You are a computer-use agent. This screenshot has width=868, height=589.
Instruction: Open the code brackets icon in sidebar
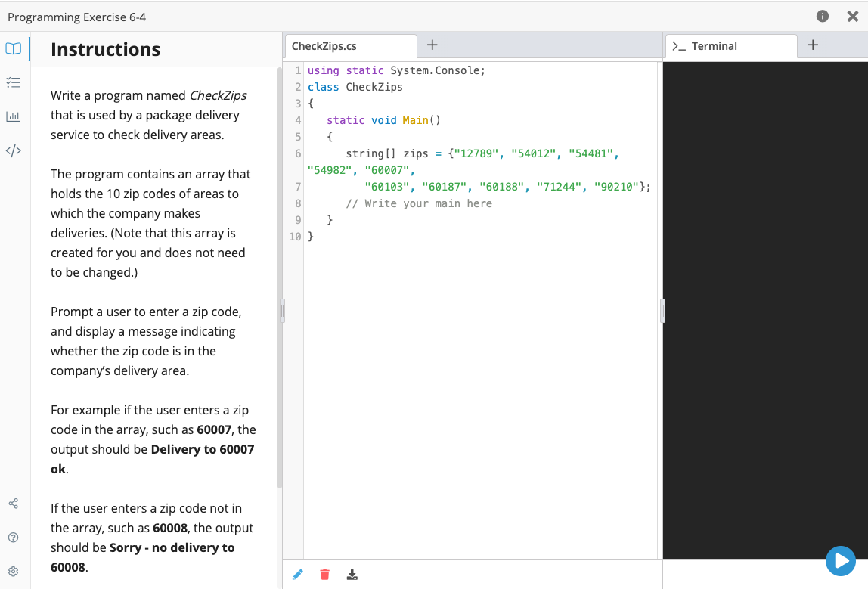coord(14,150)
